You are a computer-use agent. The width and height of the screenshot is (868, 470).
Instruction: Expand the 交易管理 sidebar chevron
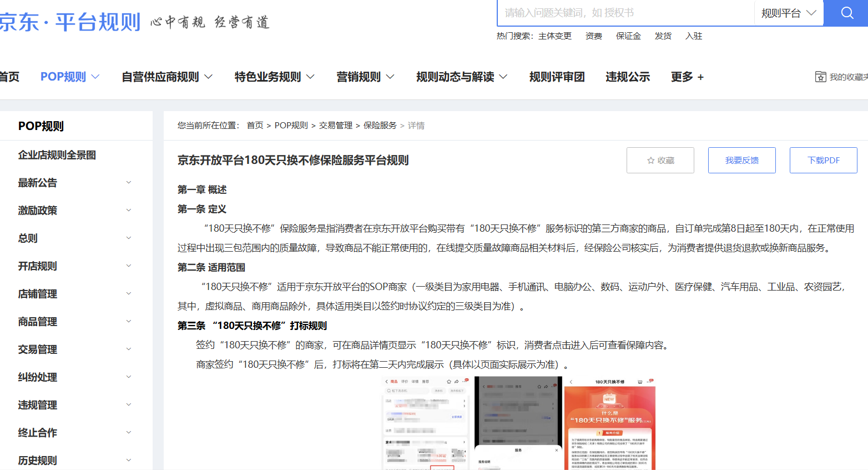point(129,349)
